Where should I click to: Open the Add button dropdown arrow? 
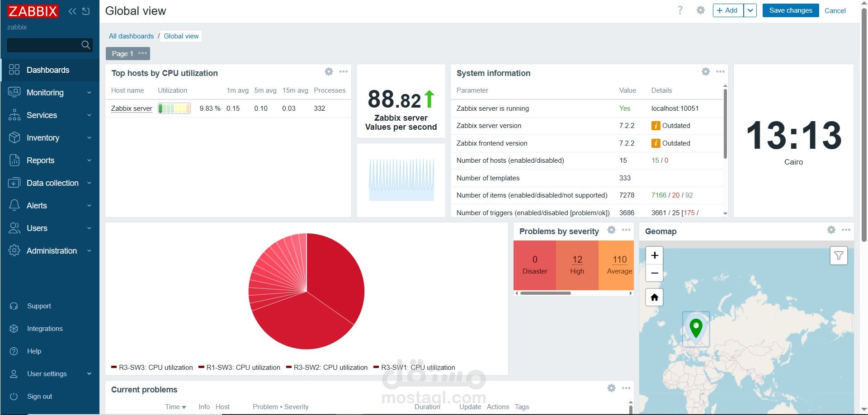click(750, 10)
